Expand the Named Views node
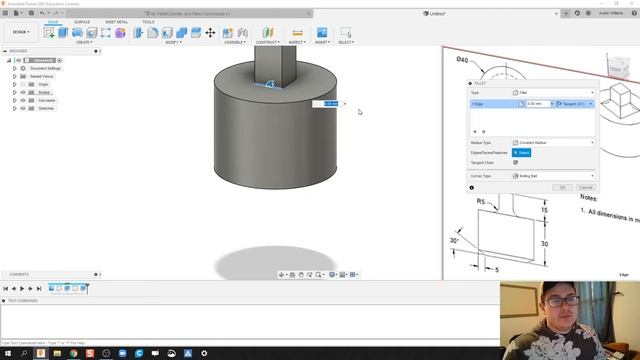 coord(15,76)
